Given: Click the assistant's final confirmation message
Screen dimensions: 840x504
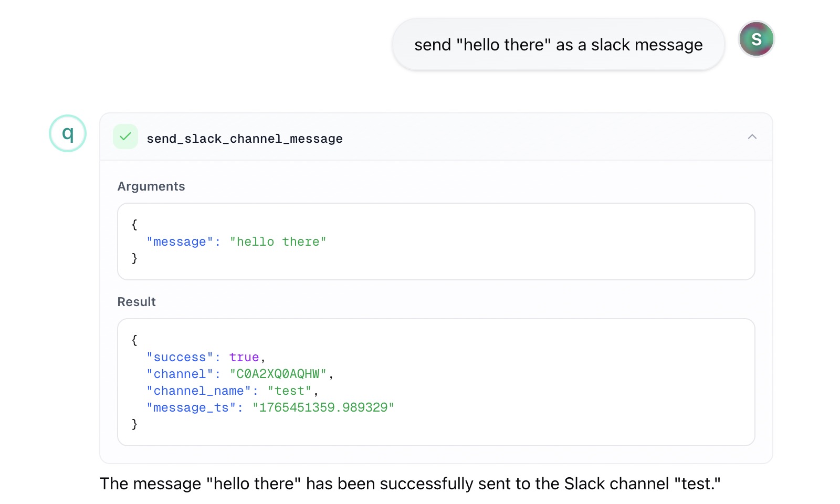Looking at the screenshot, I should [x=410, y=484].
